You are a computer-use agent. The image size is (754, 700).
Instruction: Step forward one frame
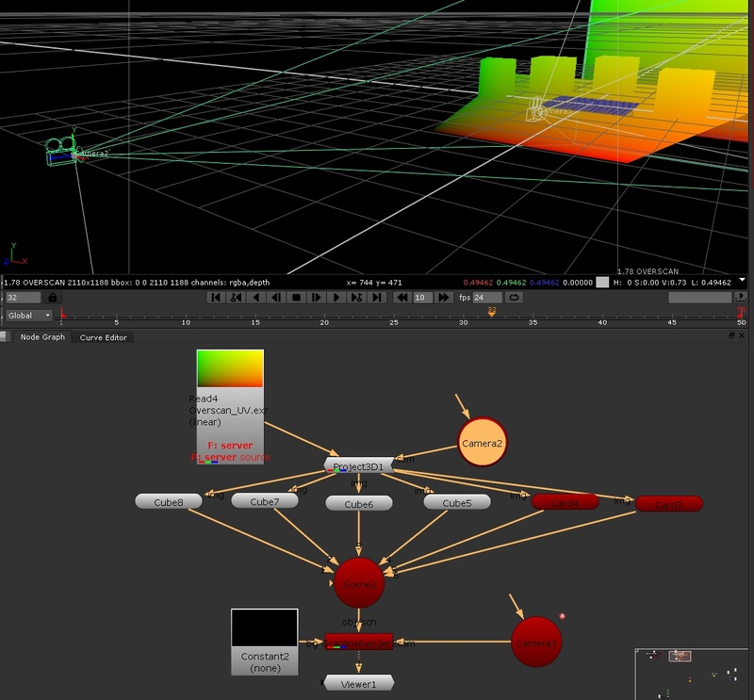(316, 298)
